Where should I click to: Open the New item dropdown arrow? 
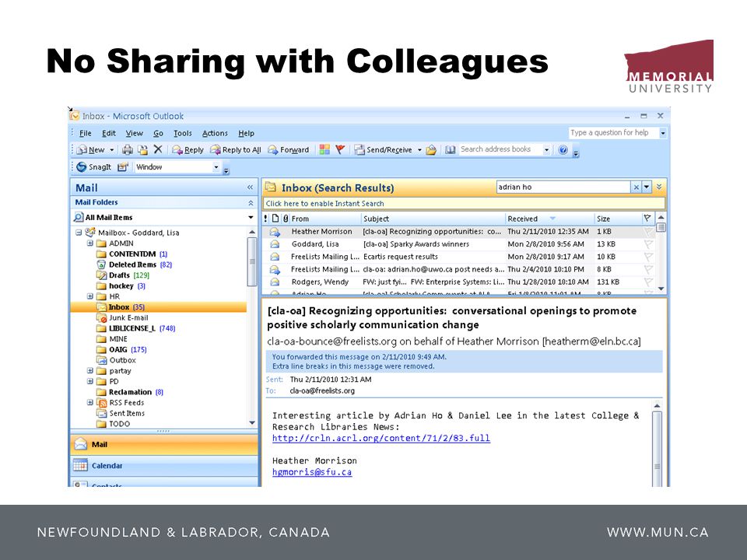click(112, 150)
